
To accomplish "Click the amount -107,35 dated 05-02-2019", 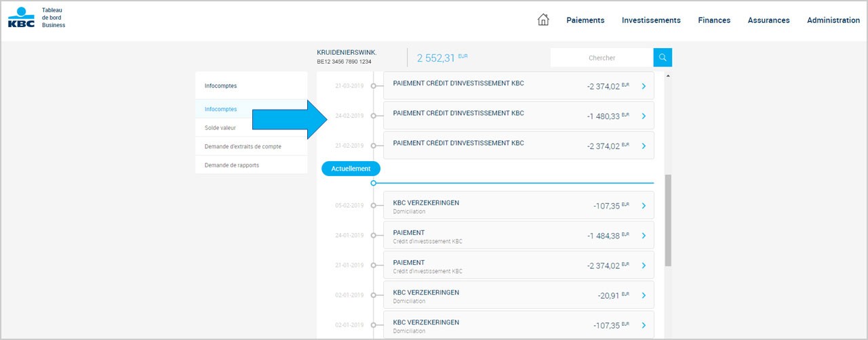I will pyautogui.click(x=611, y=206).
